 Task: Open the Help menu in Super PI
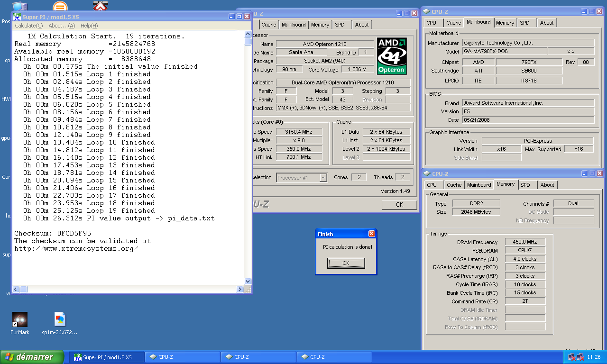click(89, 26)
